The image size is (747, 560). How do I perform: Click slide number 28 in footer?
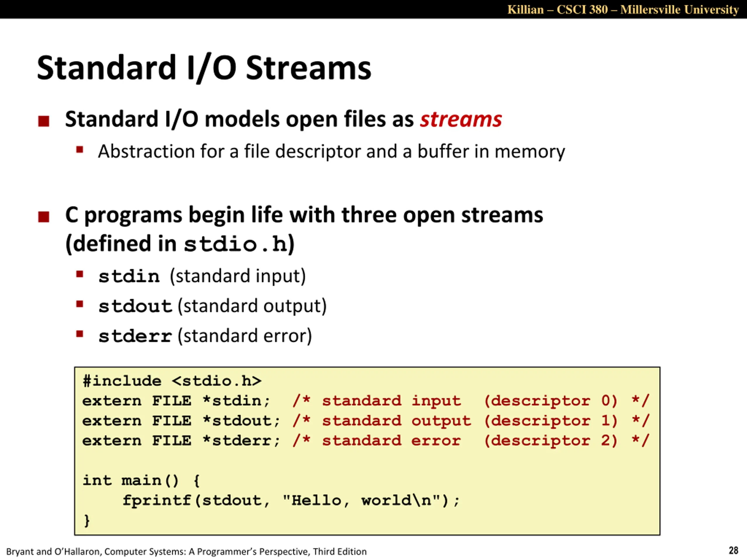(734, 551)
